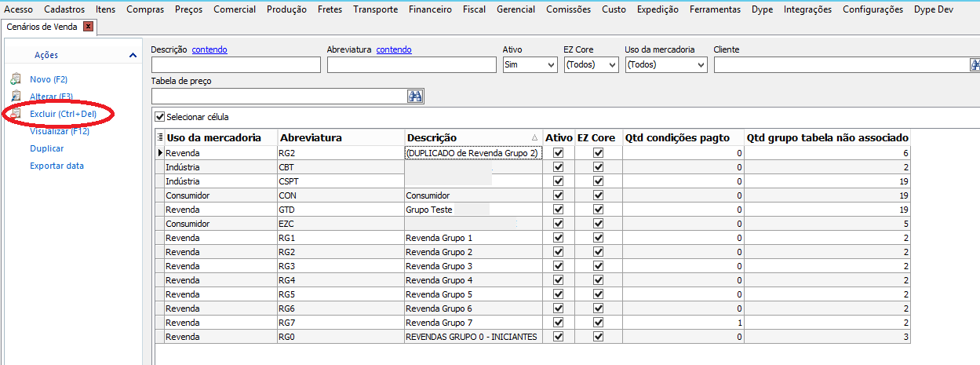The width and height of the screenshot is (980, 365).
Task: Open the Configurações menu
Action: pos(873,9)
